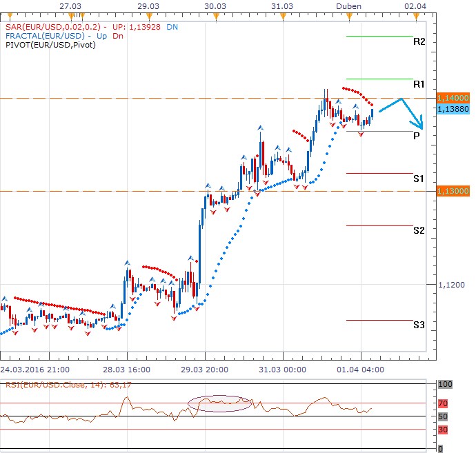
Task: Select the orange 1,14000 price level tag
Action: point(454,99)
